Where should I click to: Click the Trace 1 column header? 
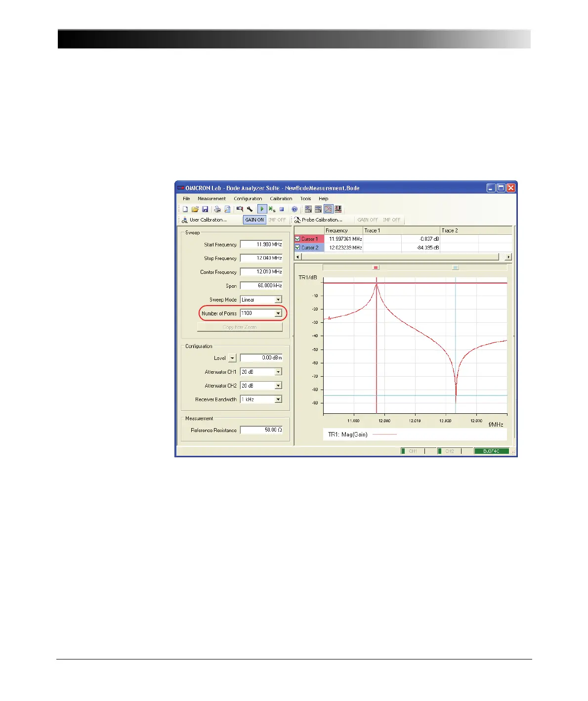pos(401,230)
